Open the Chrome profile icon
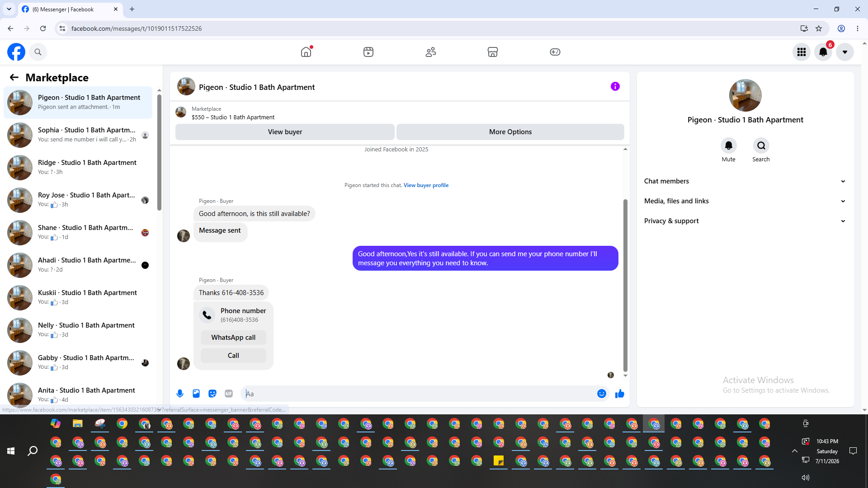The image size is (868, 488). point(841,28)
